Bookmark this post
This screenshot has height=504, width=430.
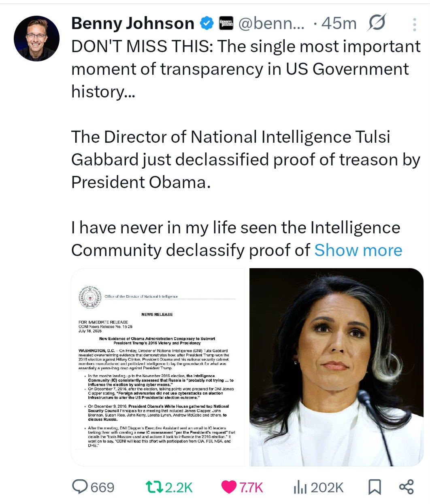(x=375, y=487)
